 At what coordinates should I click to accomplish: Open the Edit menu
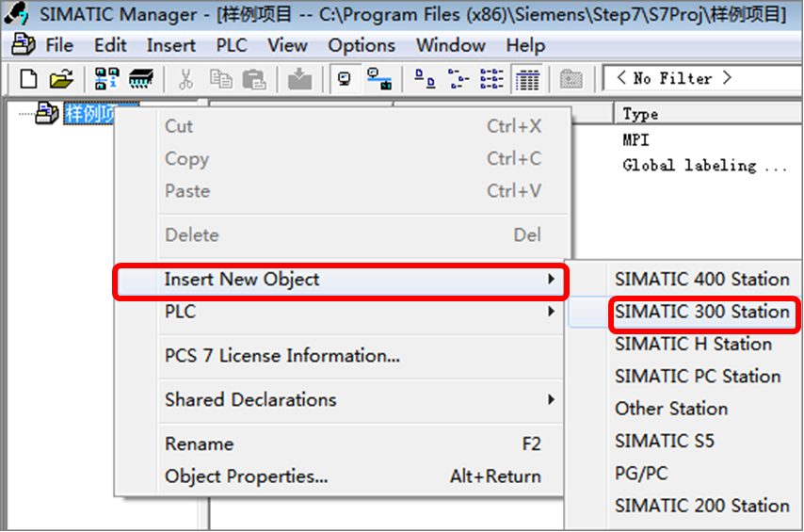pos(110,45)
